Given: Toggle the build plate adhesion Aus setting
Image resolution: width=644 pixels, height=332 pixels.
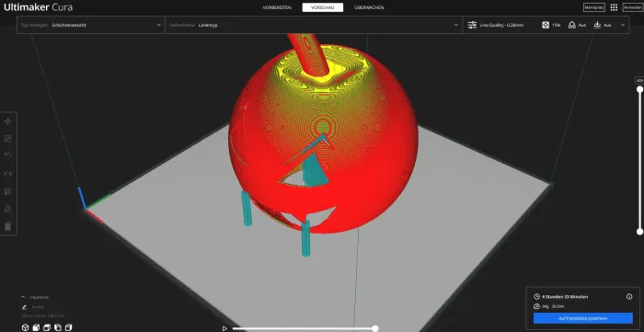Looking at the screenshot, I should (602, 25).
